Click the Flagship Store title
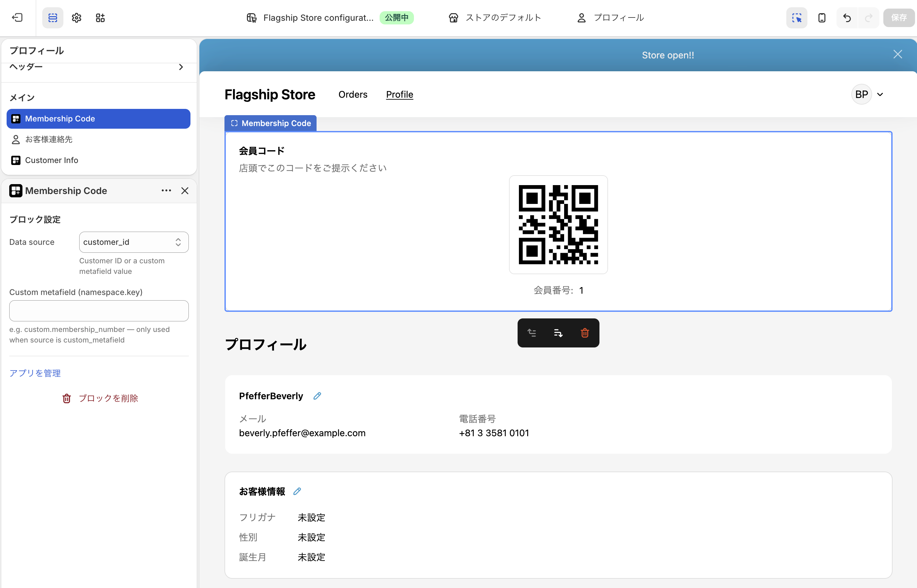Viewport: 917px width, 588px height. point(270,94)
